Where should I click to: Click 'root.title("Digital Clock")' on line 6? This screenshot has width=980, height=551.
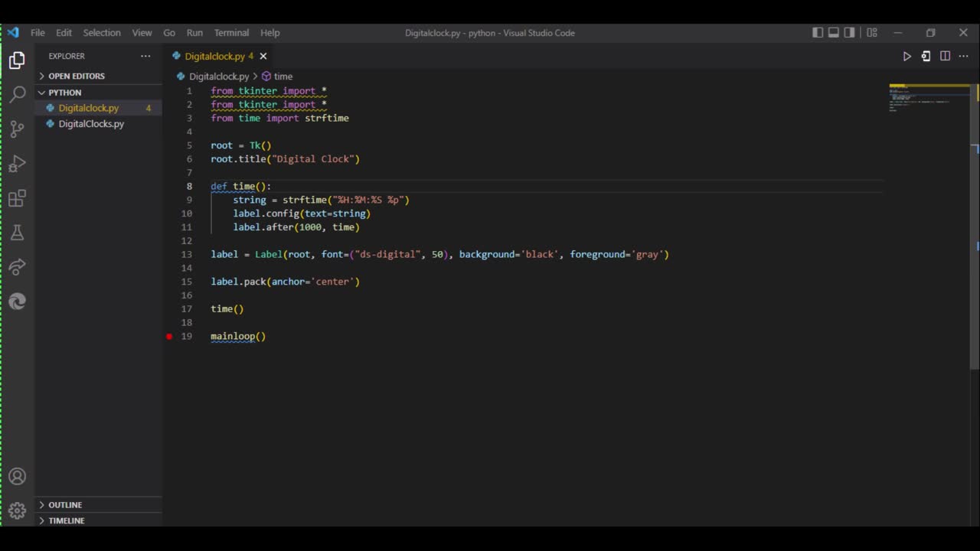tap(285, 158)
